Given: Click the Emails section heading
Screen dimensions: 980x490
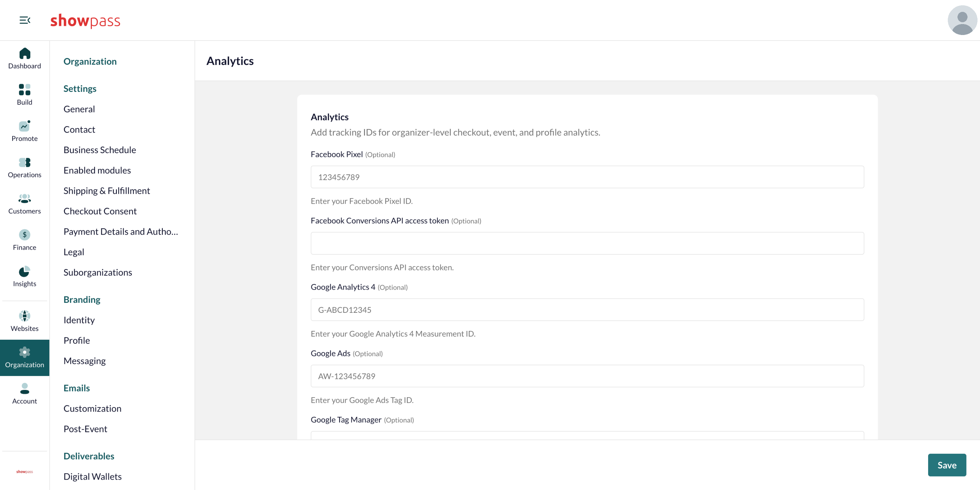Looking at the screenshot, I should pyautogui.click(x=77, y=388).
